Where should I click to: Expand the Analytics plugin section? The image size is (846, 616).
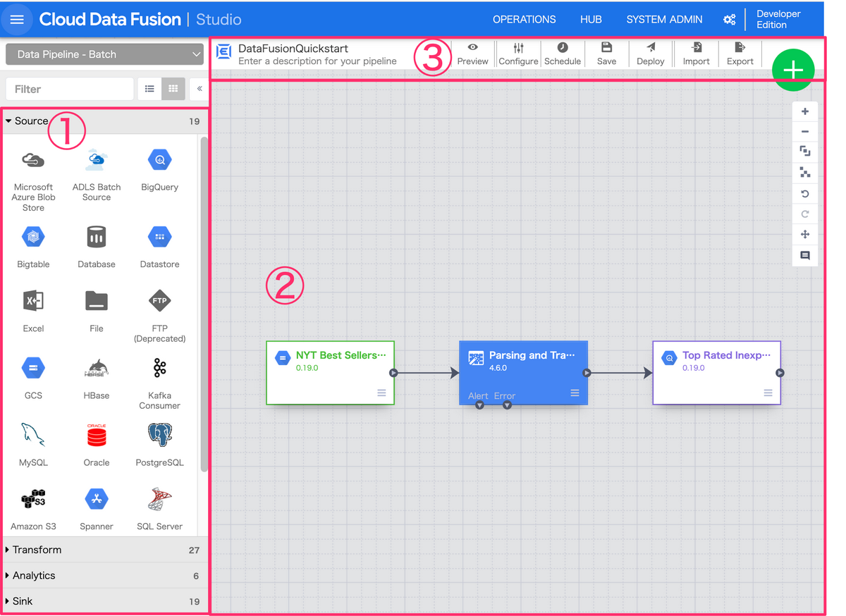104,576
